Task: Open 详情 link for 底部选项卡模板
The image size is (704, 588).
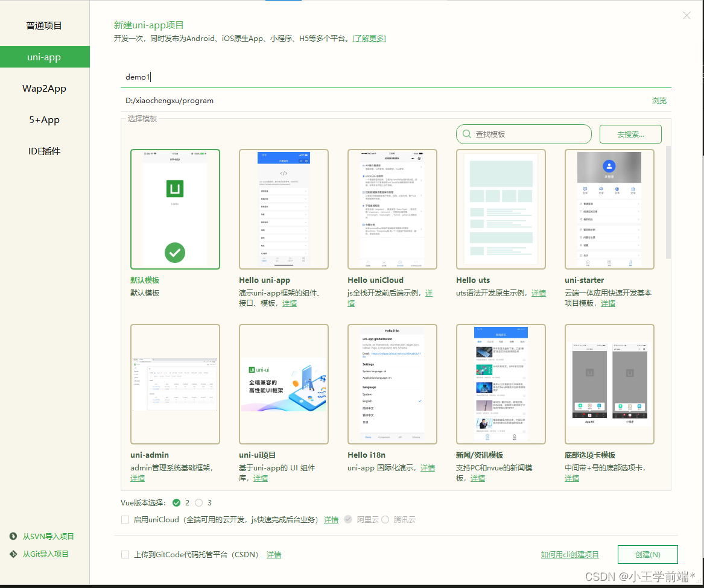Action: coord(572,478)
